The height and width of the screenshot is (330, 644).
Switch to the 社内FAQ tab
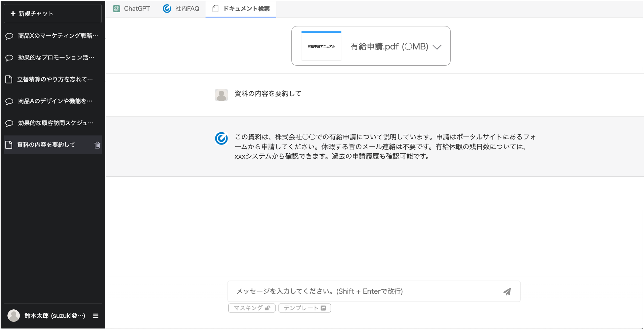(181, 9)
